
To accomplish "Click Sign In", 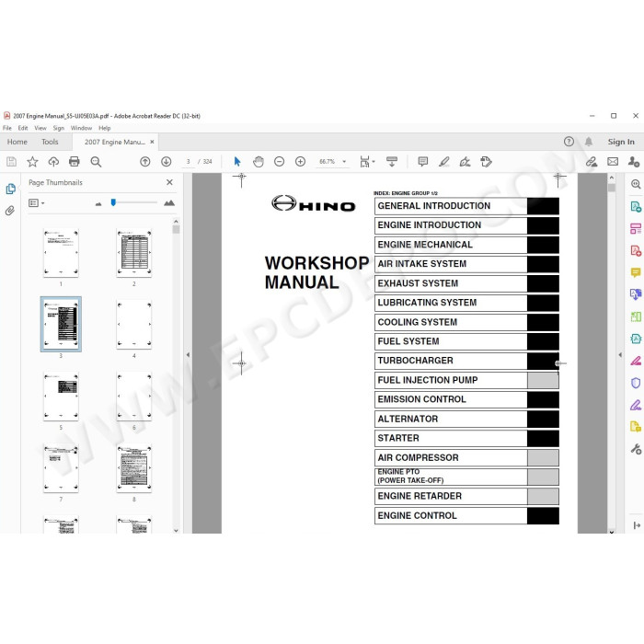I will [621, 142].
